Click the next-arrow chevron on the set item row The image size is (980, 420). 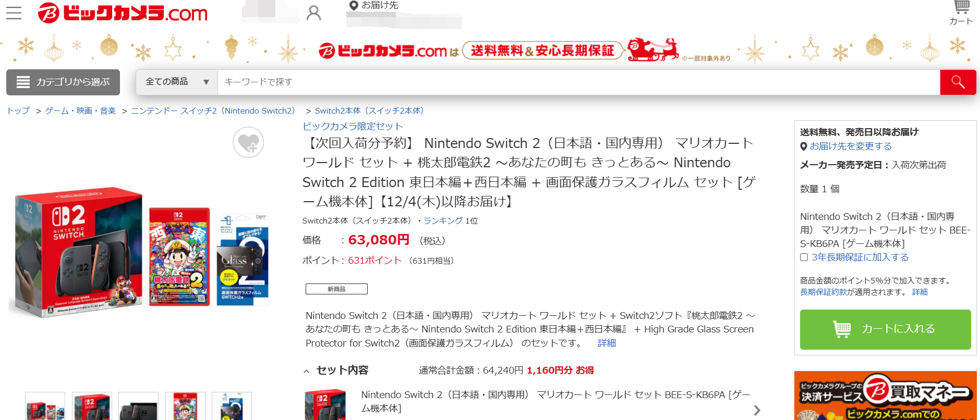point(757,410)
